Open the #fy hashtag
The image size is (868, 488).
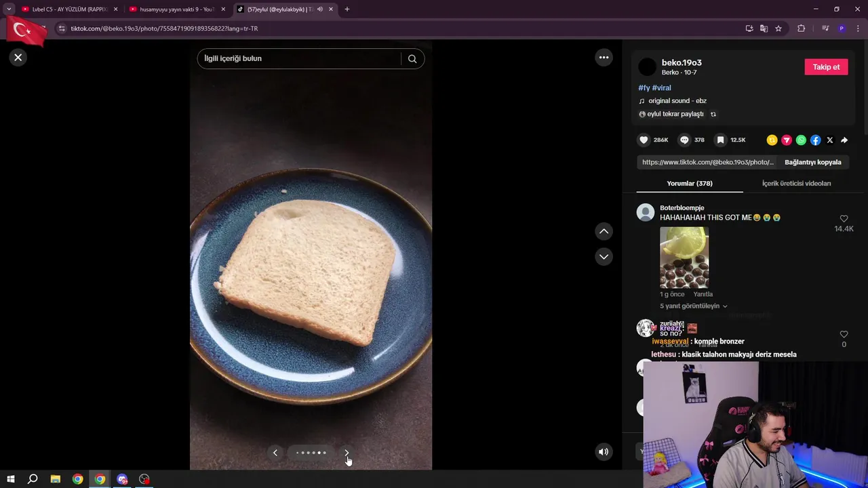[x=644, y=88]
